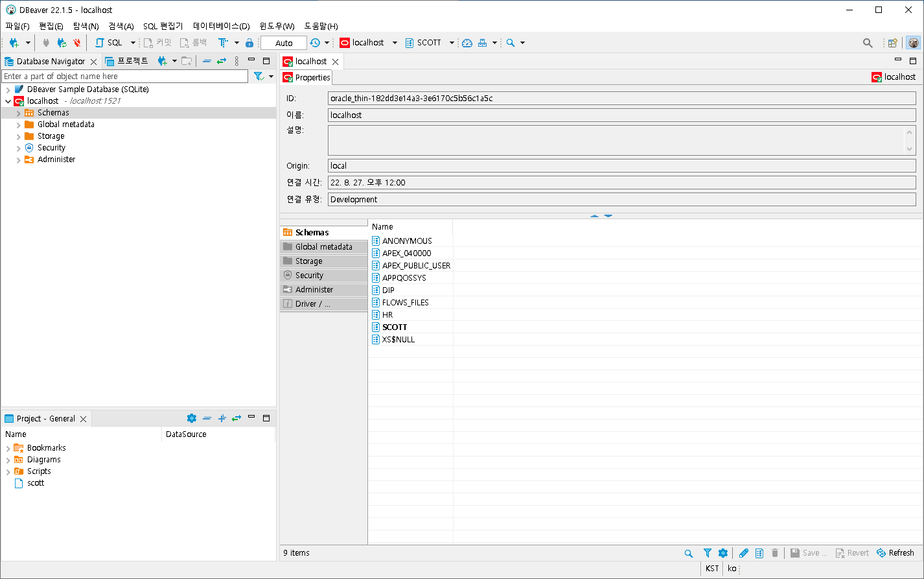Select the HR schema row
924x579 pixels.
tap(387, 315)
